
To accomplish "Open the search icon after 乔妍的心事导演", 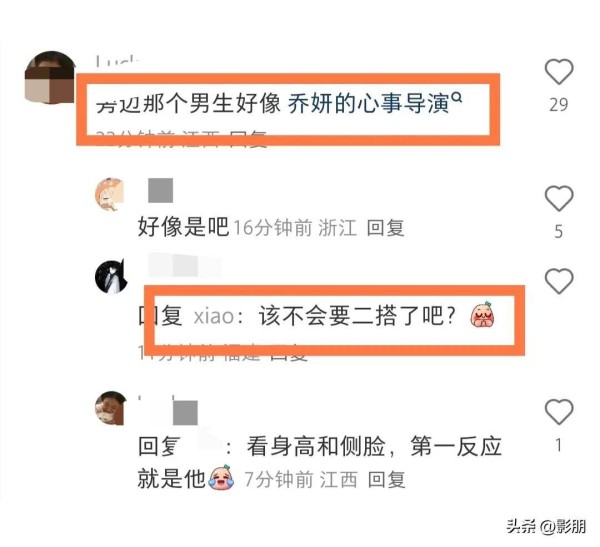I will tap(457, 98).
